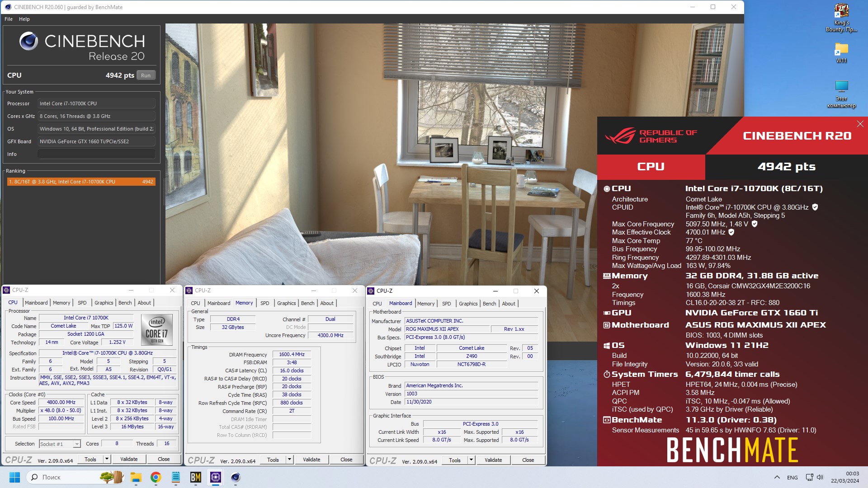Switch input language from ENG
Viewport: 868px width, 488px height.
pos(792,478)
